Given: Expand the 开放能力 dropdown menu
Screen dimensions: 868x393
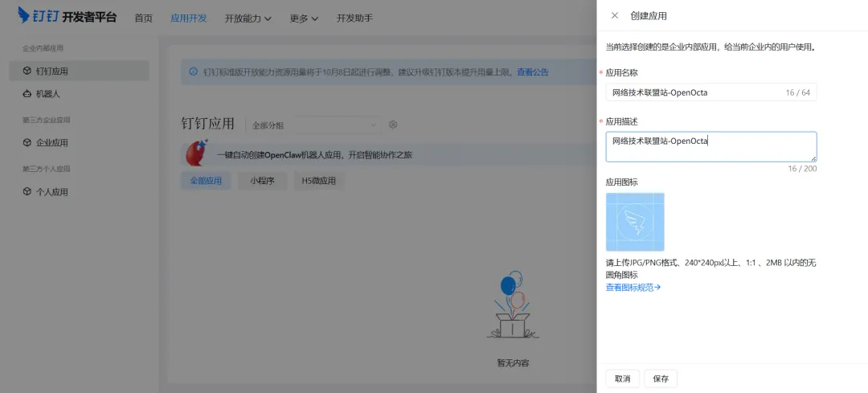Looking at the screenshot, I should pos(248,18).
